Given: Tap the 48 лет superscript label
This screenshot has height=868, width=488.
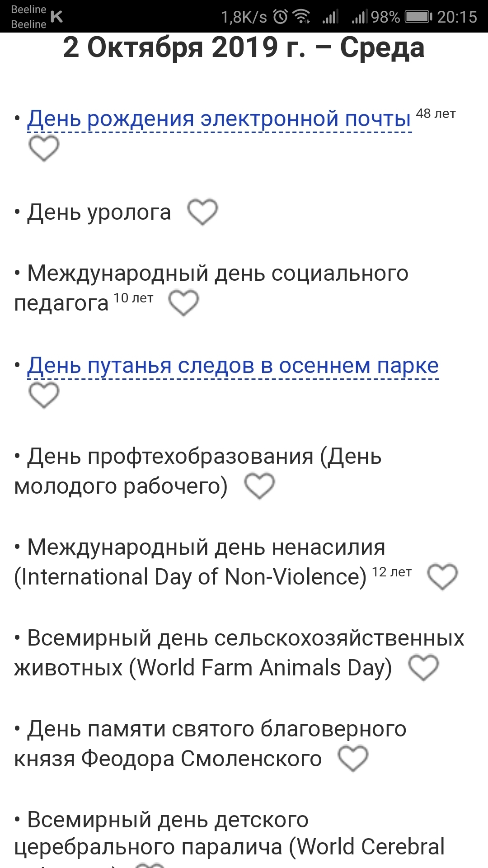Looking at the screenshot, I should [436, 113].
